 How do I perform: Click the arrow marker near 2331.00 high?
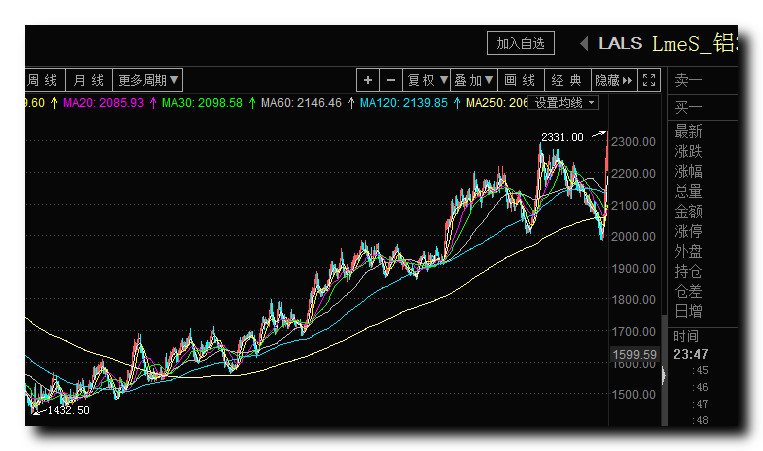click(x=599, y=134)
